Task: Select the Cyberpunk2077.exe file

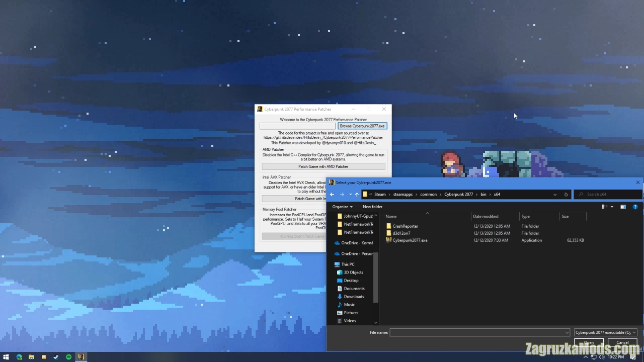Action: pyautogui.click(x=410, y=240)
